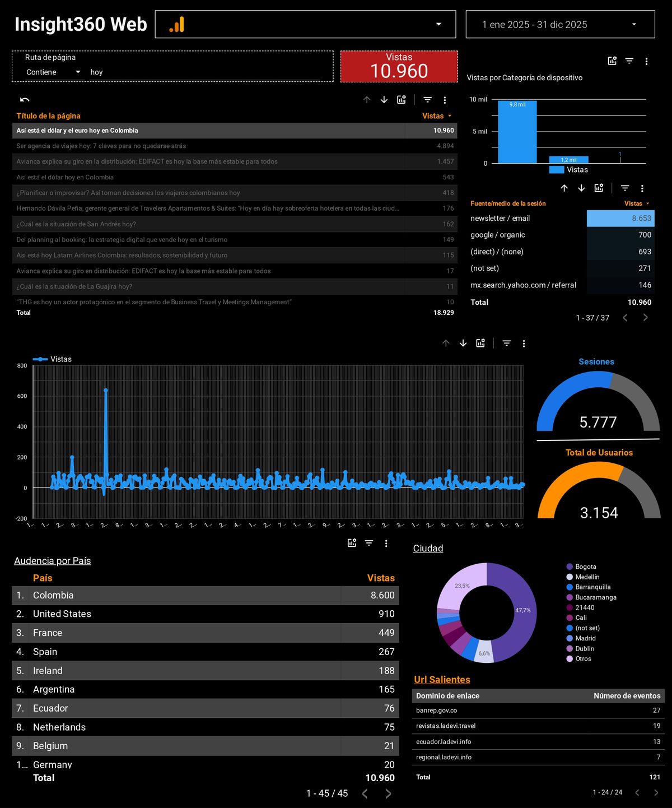This screenshot has height=808, width=672.
Task: Sort by Vistas column header in page title table
Action: coord(433,116)
